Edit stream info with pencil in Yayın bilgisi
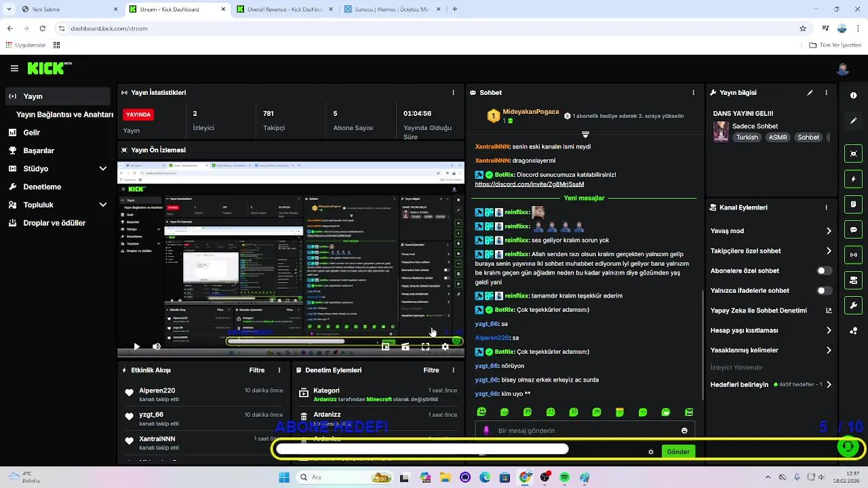Image resolution: width=868 pixels, height=488 pixels. point(810,92)
